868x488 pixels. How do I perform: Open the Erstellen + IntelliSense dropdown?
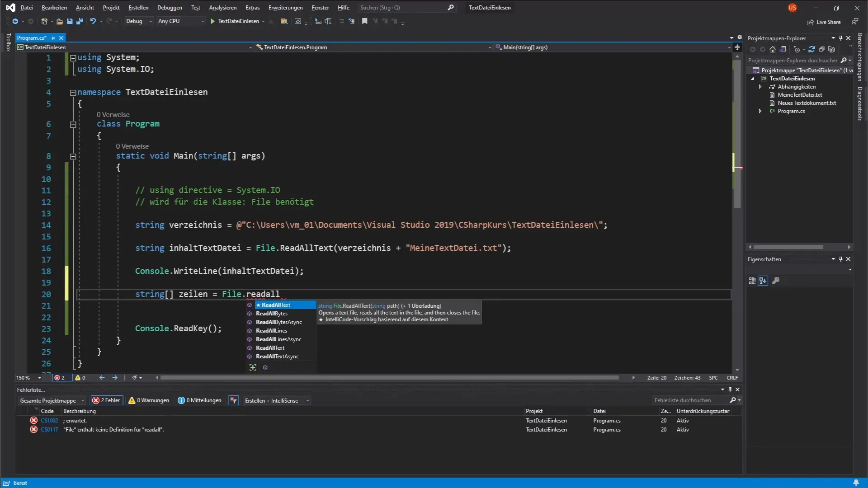277,400
